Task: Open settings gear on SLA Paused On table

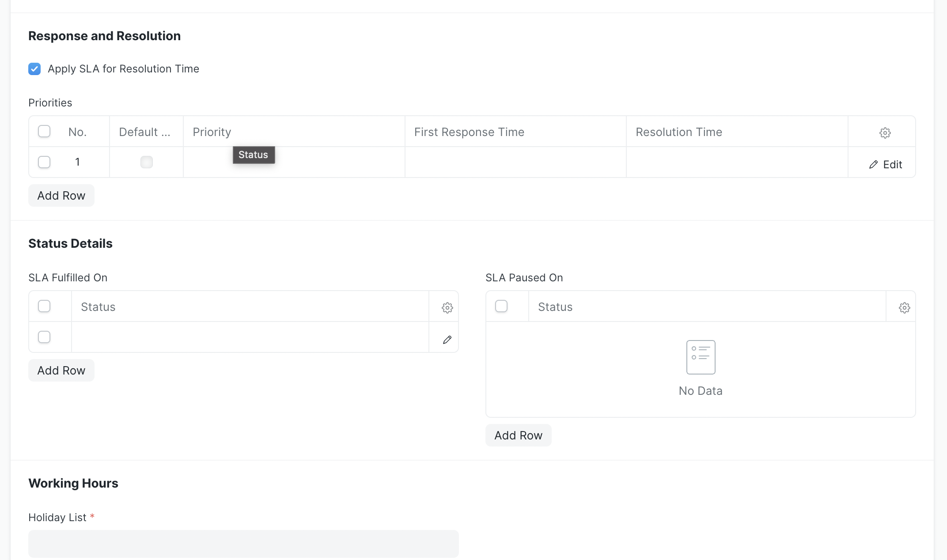Action: (x=904, y=307)
